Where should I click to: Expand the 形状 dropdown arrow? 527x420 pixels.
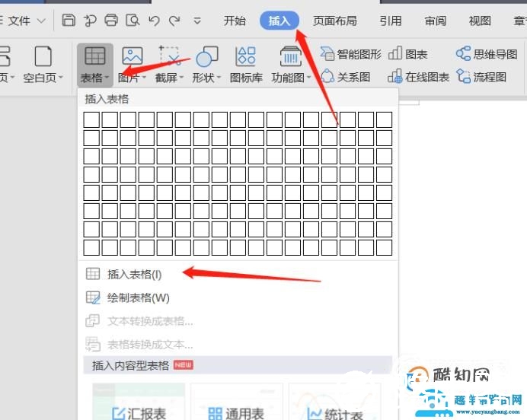[219, 78]
